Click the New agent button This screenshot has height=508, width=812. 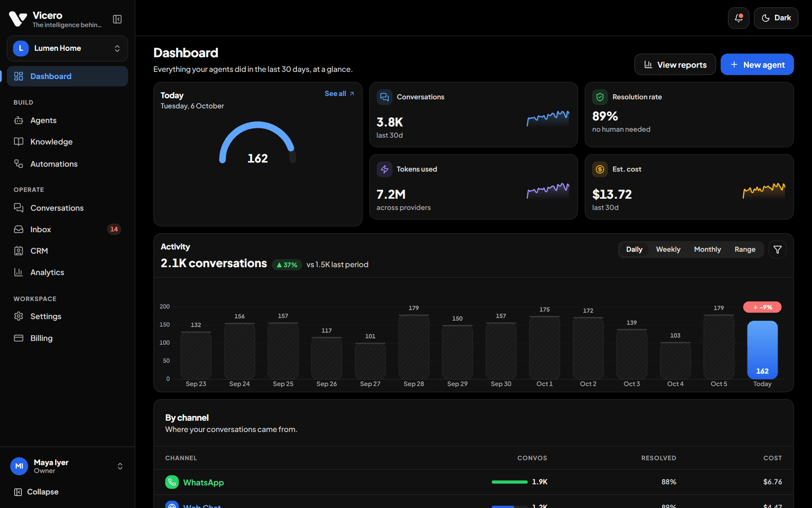coord(757,65)
